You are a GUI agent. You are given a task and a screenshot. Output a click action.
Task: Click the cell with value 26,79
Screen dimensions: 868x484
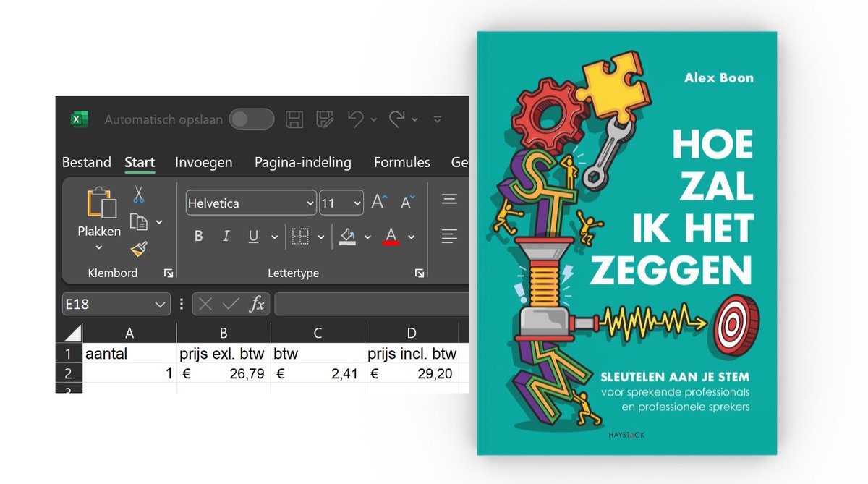click(224, 373)
